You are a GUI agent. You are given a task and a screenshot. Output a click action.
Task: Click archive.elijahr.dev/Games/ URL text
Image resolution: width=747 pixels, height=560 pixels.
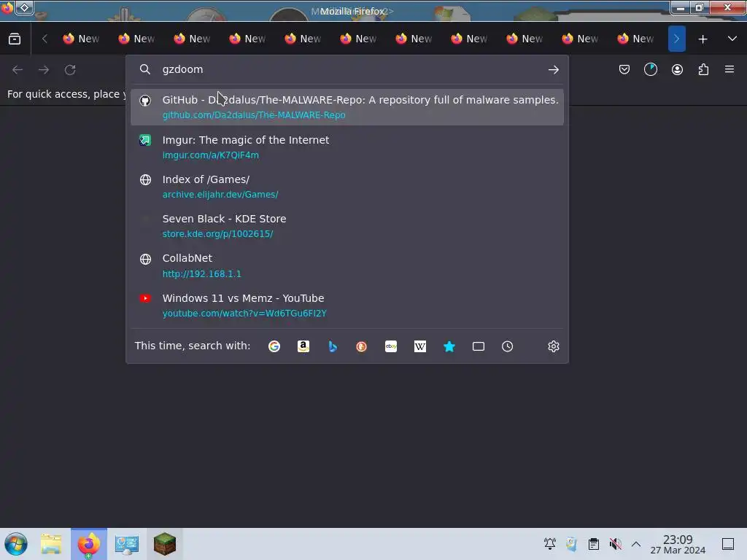coord(220,194)
